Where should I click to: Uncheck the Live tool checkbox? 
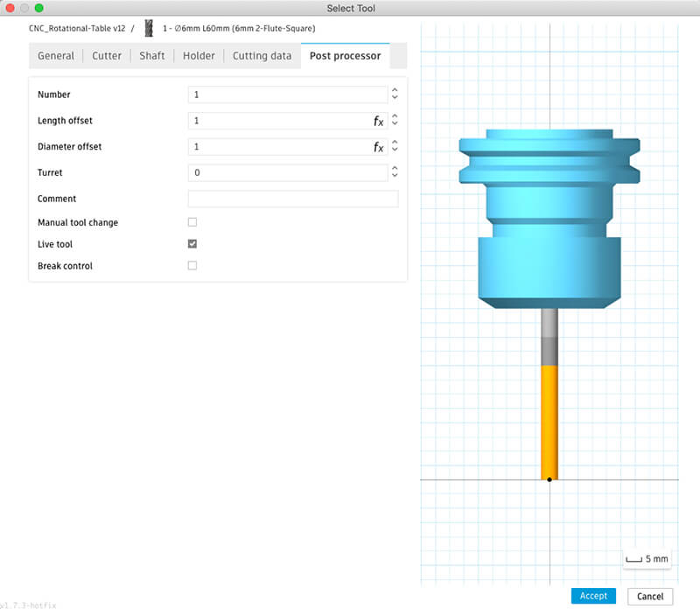(192, 244)
